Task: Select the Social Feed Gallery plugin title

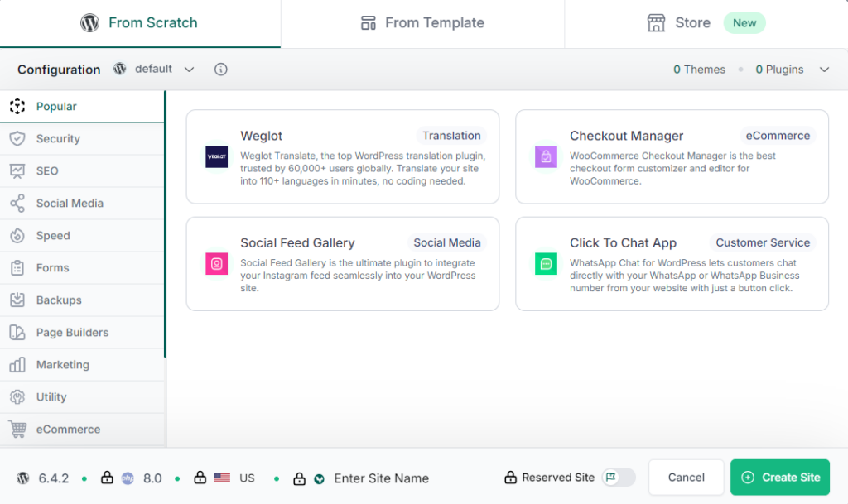Action: tap(297, 243)
